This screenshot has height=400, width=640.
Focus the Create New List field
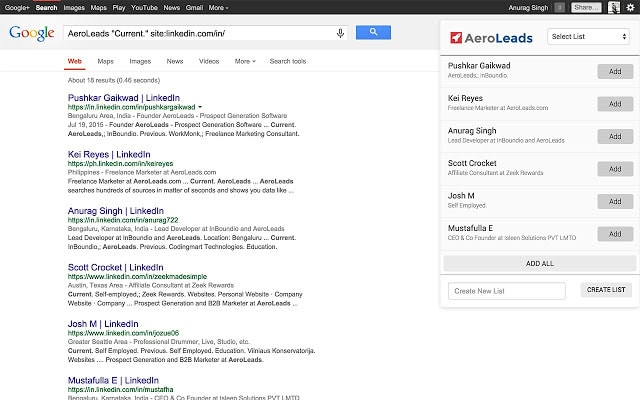coord(507,291)
